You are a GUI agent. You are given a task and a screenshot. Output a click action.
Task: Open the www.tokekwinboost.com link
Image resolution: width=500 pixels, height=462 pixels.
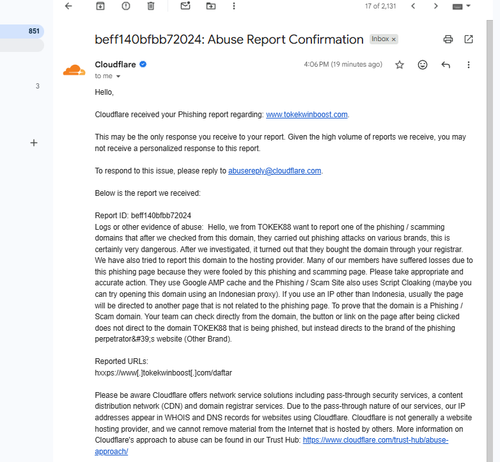point(307,115)
